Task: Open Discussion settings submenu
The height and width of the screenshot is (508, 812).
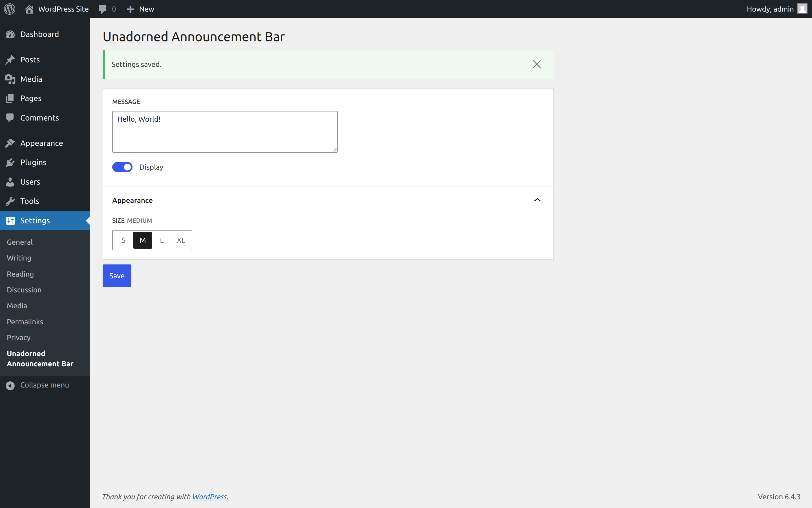Action: pos(24,290)
